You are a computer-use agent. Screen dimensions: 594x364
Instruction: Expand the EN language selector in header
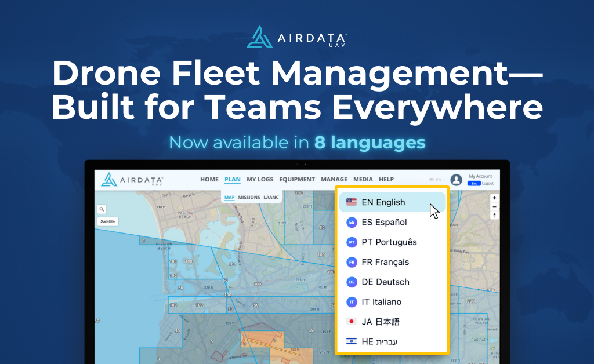[x=436, y=180]
